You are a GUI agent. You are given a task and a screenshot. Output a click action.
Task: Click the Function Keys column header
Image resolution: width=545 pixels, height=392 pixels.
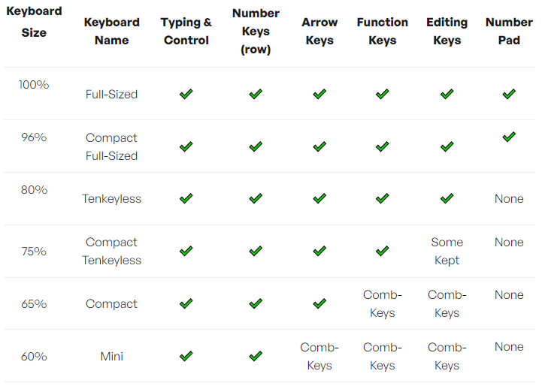pos(382,31)
